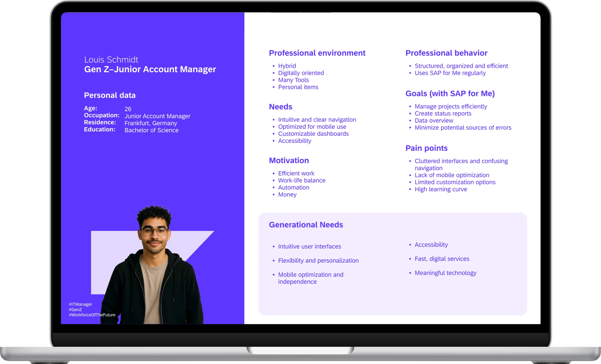Click 'Frankfurt, Germany' residence value

click(x=151, y=123)
